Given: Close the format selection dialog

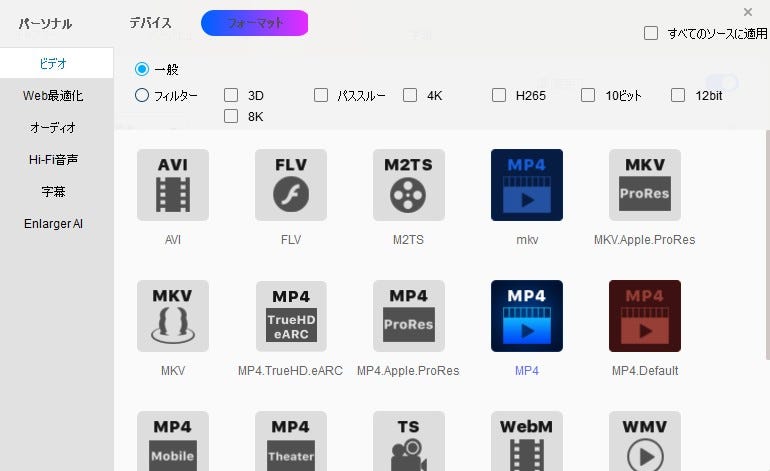Looking at the screenshot, I should coord(747,12).
